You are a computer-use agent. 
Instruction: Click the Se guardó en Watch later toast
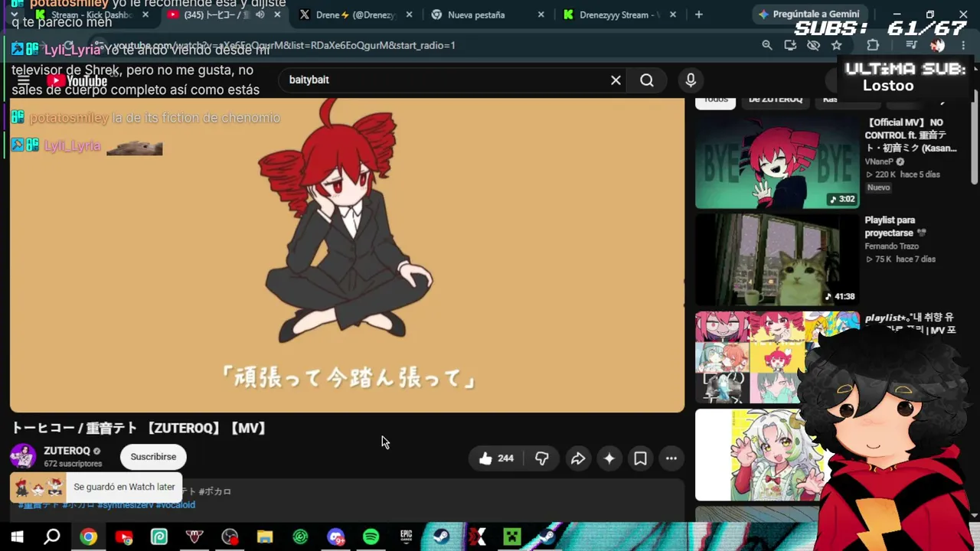point(96,487)
